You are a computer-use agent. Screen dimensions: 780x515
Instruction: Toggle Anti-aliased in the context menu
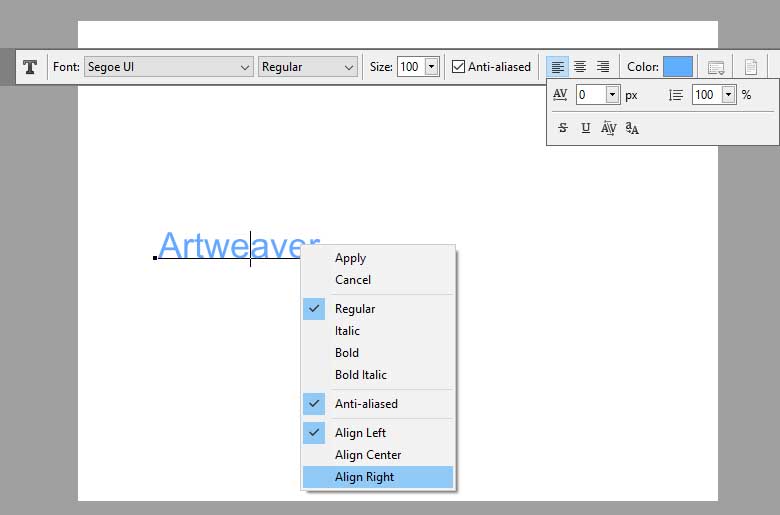coord(378,404)
